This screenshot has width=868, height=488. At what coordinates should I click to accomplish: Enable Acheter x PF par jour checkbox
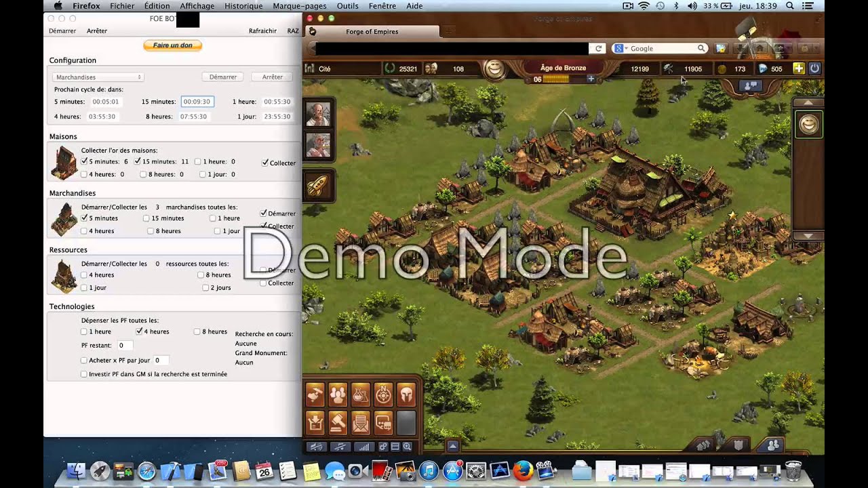pyautogui.click(x=84, y=361)
